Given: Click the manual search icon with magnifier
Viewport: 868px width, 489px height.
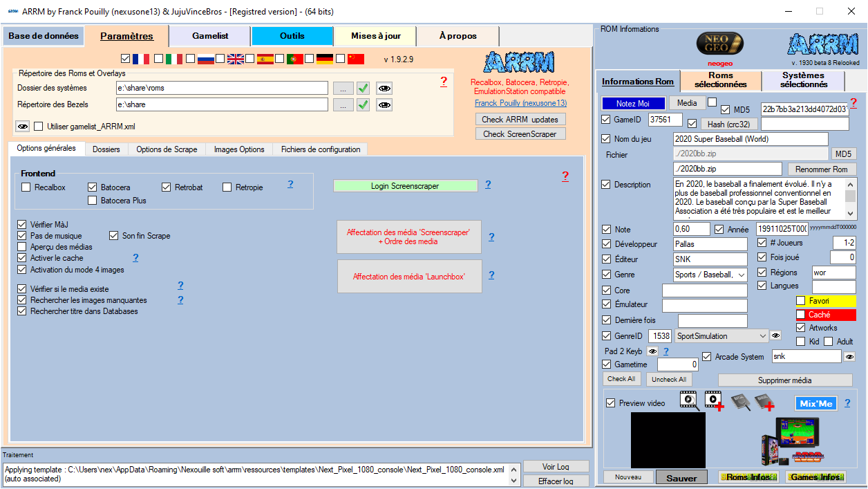Looking at the screenshot, I should (739, 401).
